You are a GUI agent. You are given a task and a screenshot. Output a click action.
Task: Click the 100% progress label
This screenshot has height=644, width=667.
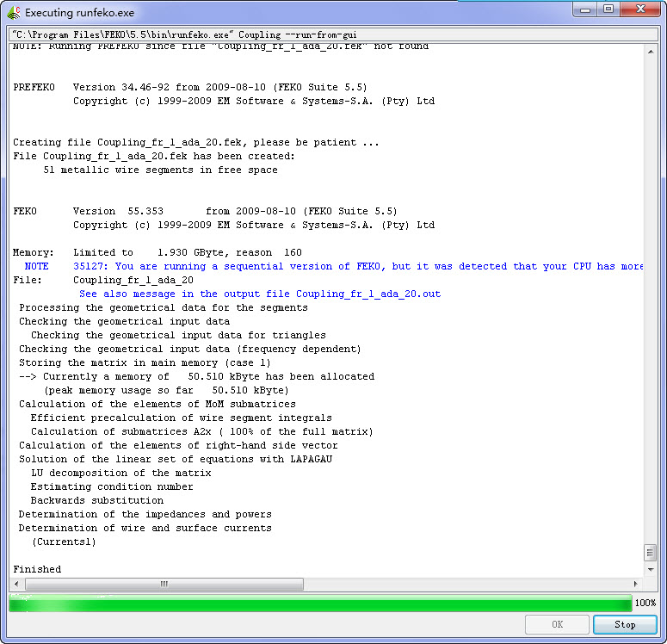pyautogui.click(x=645, y=603)
